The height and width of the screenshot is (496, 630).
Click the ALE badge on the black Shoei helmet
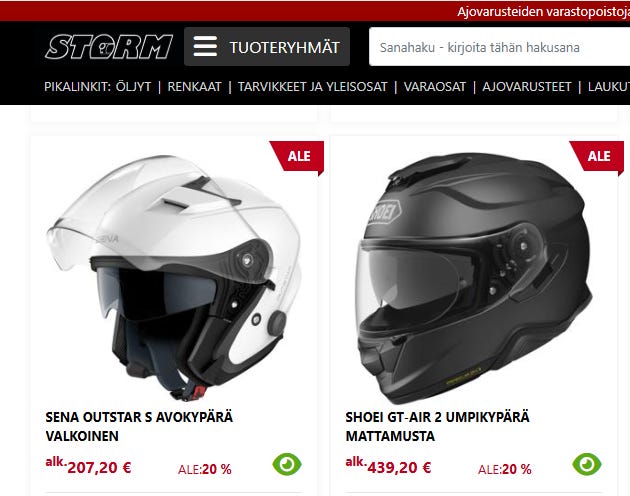tap(598, 157)
